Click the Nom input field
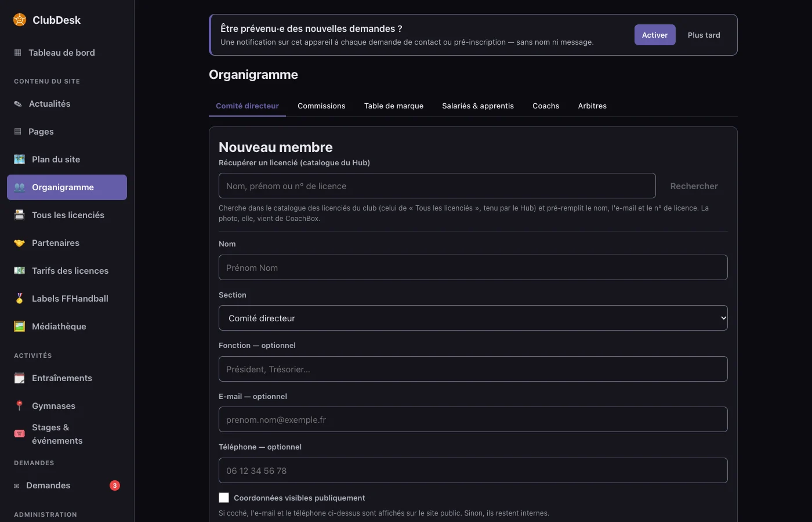The width and height of the screenshot is (812, 522). [473, 267]
